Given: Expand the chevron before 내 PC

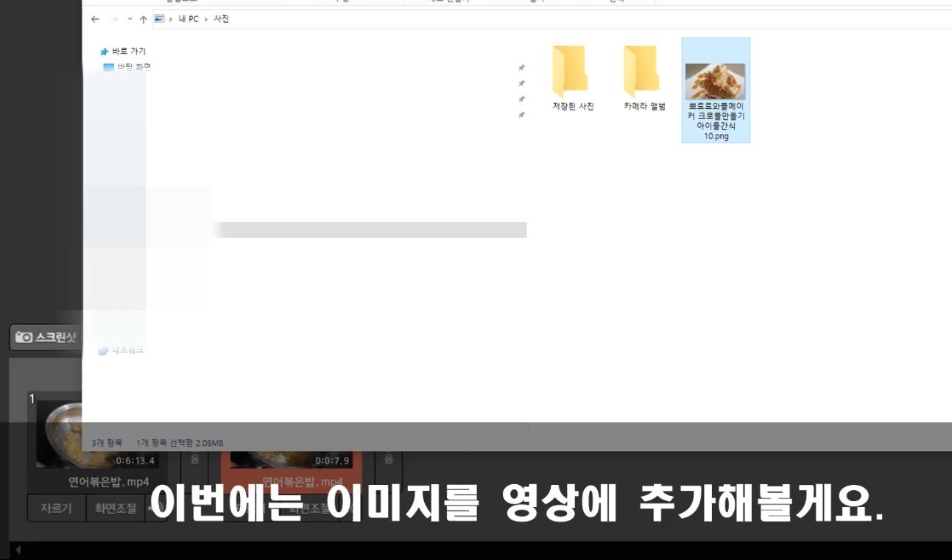Looking at the screenshot, I should 171,19.
